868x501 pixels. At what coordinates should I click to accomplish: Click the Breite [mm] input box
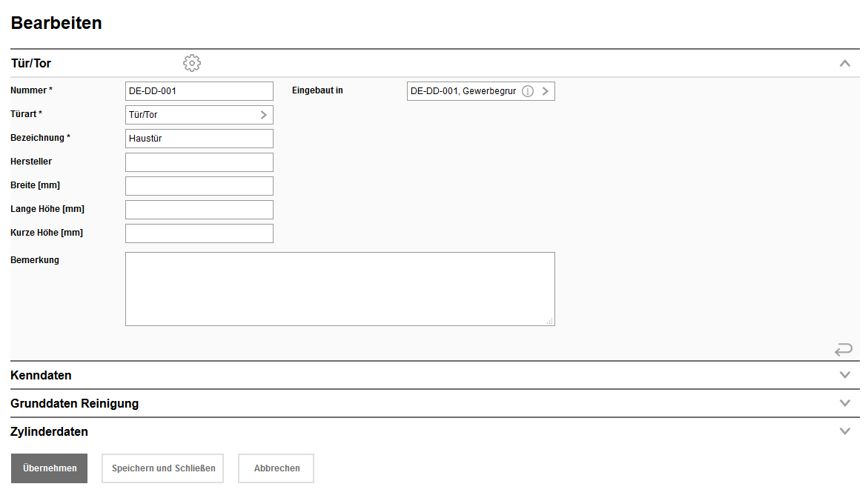[x=199, y=186]
